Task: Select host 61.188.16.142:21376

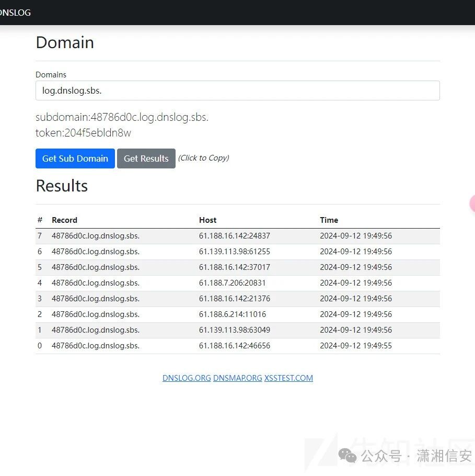Action: pyautogui.click(x=235, y=299)
